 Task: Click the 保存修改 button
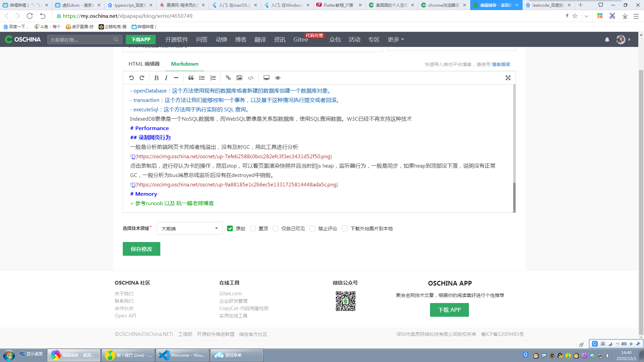(x=141, y=249)
